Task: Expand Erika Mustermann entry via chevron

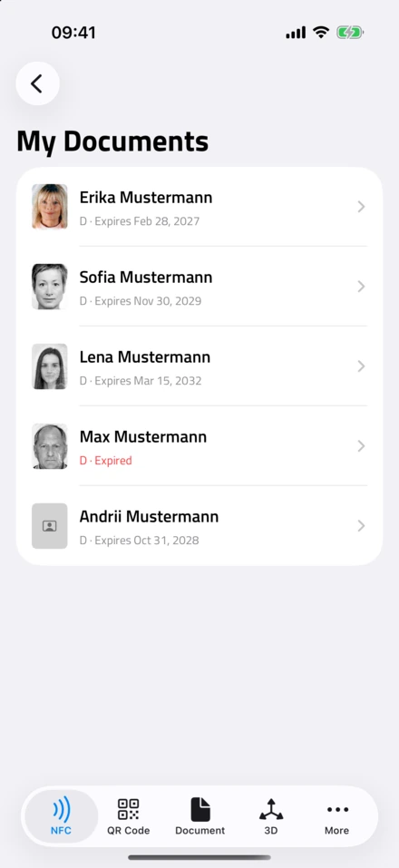Action: [361, 207]
